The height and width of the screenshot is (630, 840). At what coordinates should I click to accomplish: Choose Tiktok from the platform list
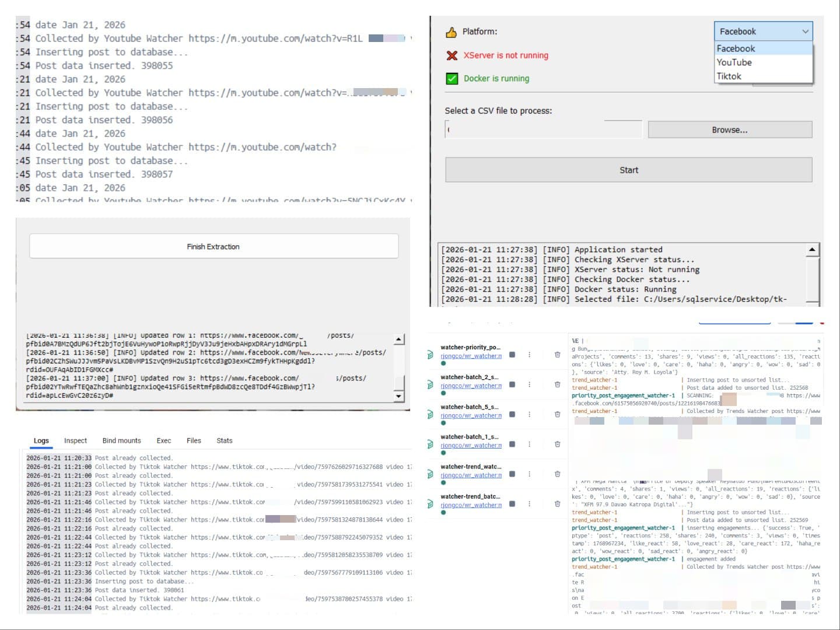[729, 76]
